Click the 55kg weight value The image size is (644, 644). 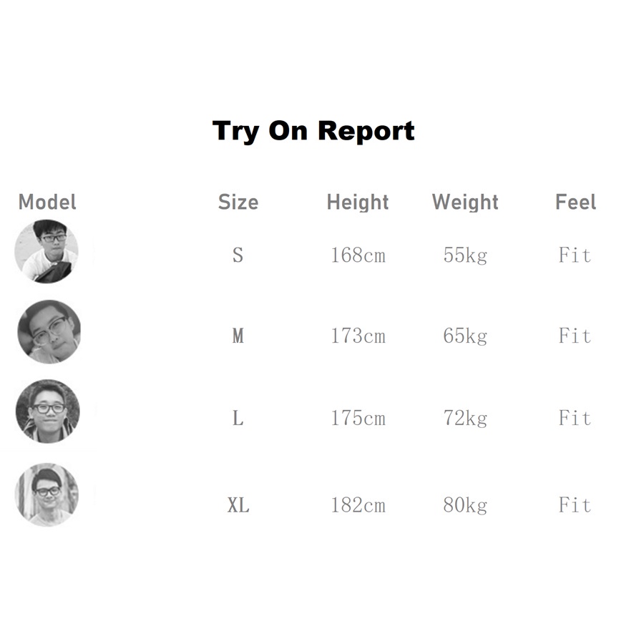pos(465,255)
